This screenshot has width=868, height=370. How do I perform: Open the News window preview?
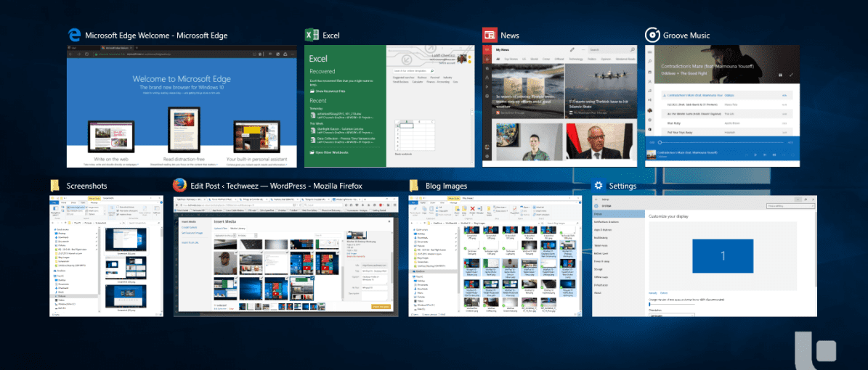560,106
